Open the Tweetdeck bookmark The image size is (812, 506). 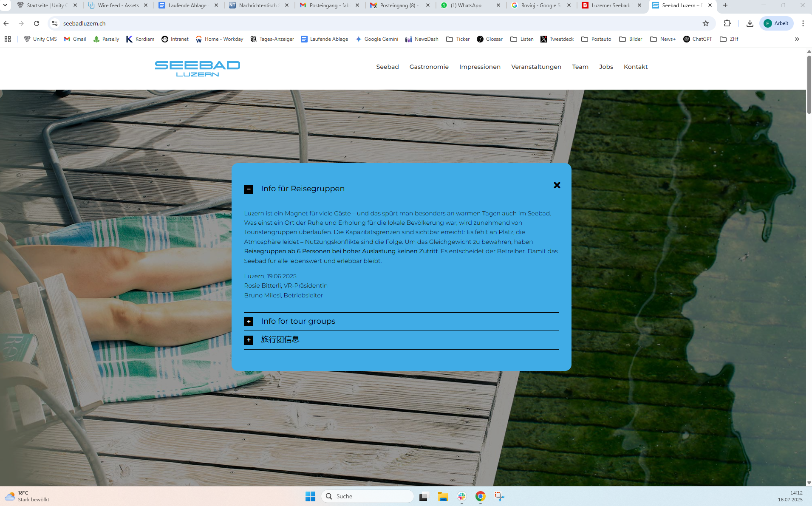point(557,39)
